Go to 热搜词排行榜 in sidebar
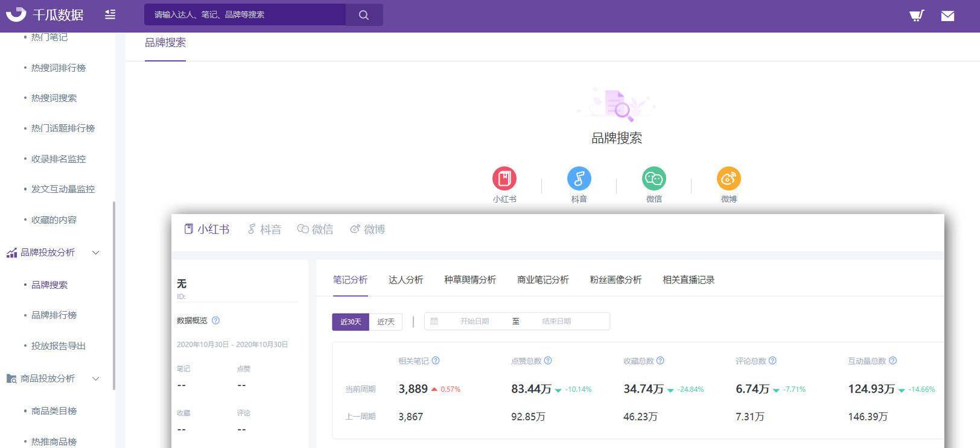This screenshot has width=980, height=448. 59,68
